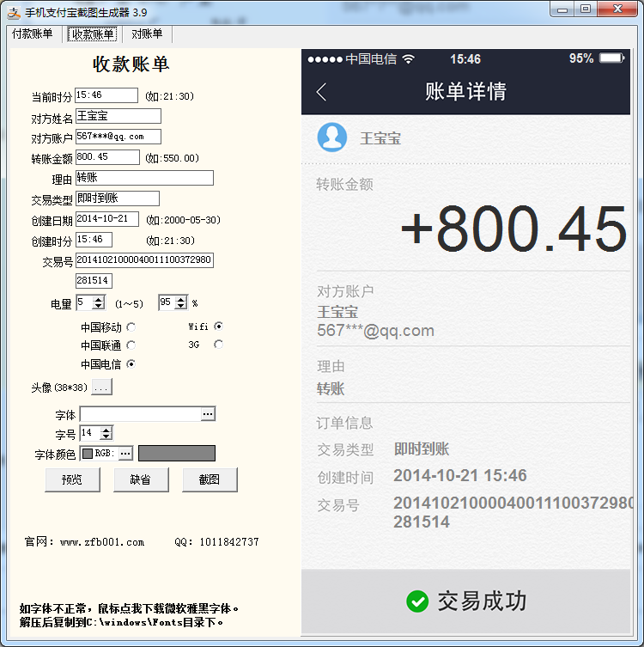
Task: Click the green checkmark success icon
Action: pos(417,601)
